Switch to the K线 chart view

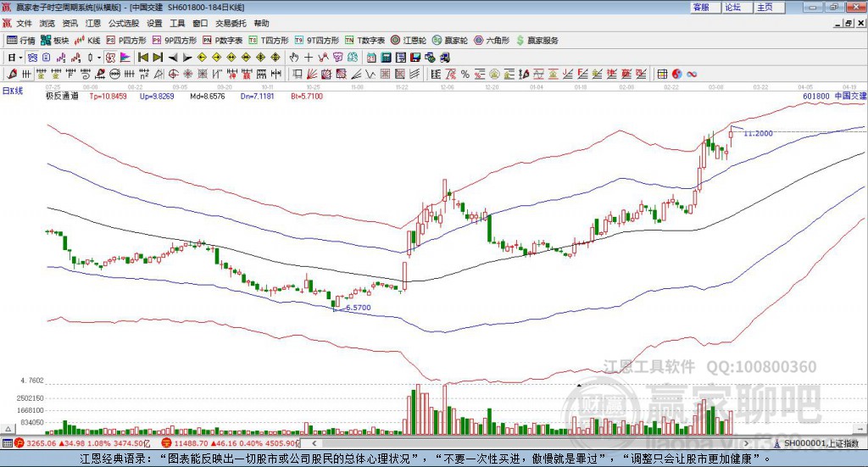click(87, 41)
